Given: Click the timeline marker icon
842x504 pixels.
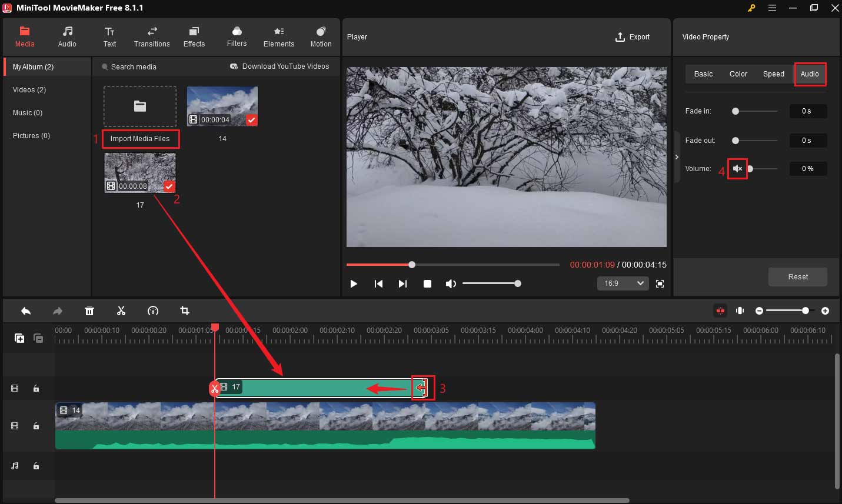Looking at the screenshot, I should click(x=740, y=311).
